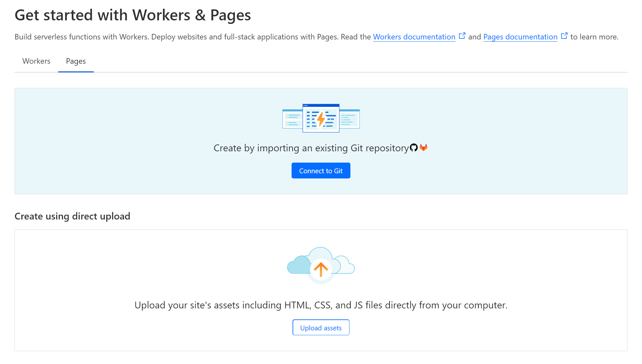Click the GitLab fox icon
Viewport: 642px width, 364px height.
(x=423, y=148)
